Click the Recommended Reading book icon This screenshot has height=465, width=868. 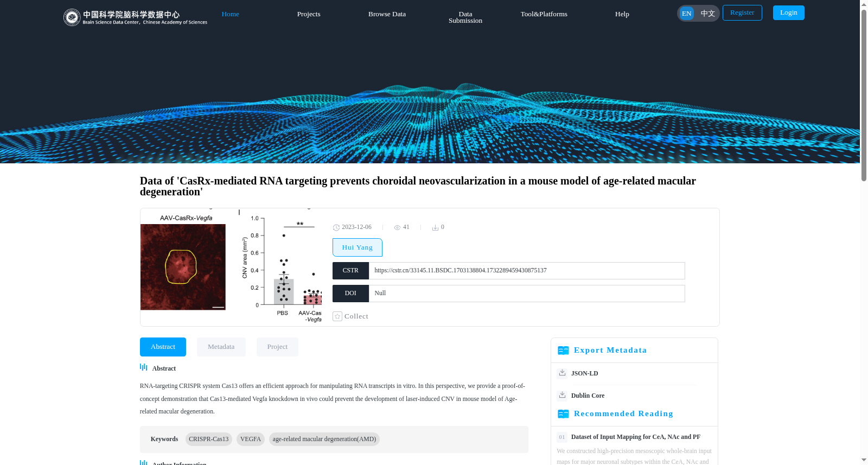click(563, 414)
